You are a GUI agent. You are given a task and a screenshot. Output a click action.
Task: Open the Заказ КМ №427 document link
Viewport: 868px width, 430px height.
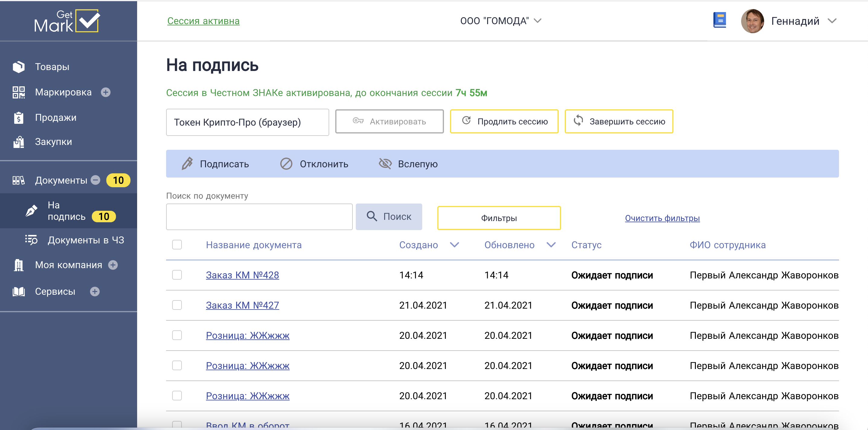coord(242,305)
